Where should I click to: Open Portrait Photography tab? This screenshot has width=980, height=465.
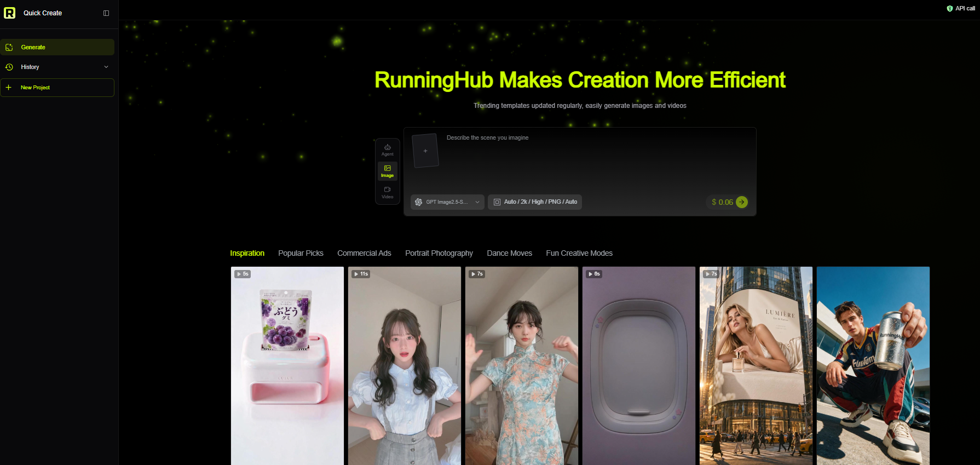pyautogui.click(x=439, y=253)
